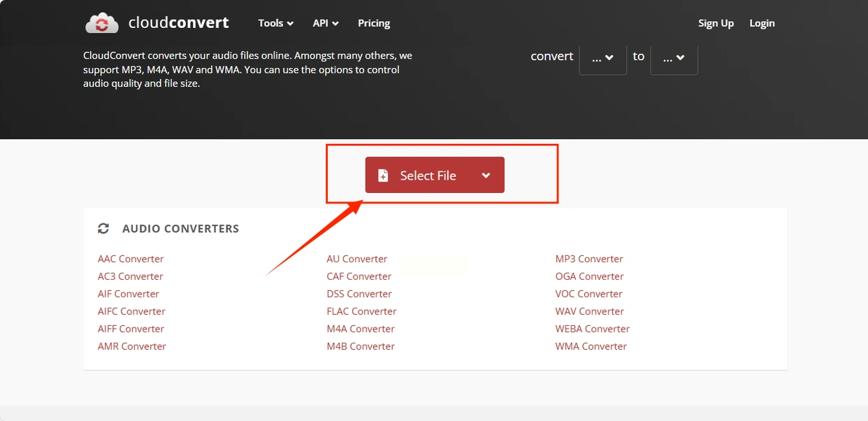Go to the Pricing page
This screenshot has width=868, height=421.
374,23
